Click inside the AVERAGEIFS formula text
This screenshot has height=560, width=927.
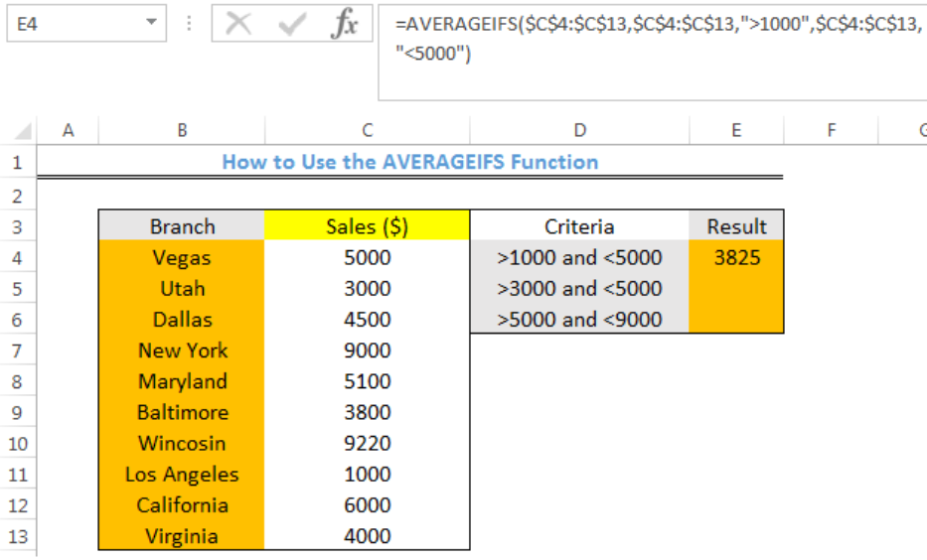click(658, 39)
